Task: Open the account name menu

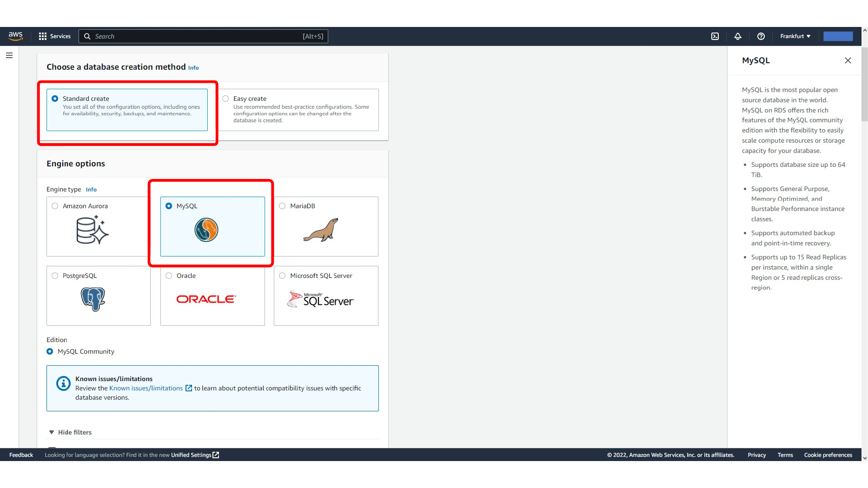Action: (838, 36)
